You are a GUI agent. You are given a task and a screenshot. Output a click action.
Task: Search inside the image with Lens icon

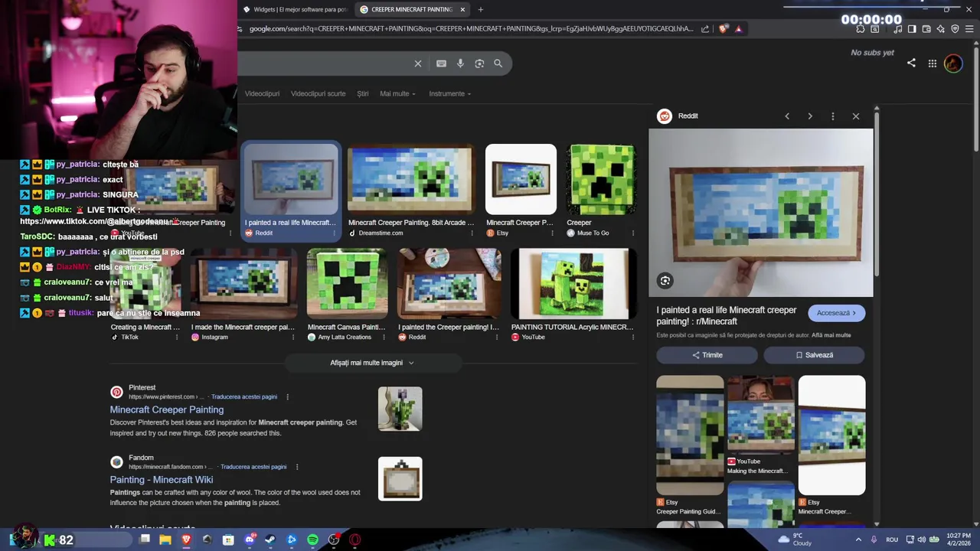point(665,281)
